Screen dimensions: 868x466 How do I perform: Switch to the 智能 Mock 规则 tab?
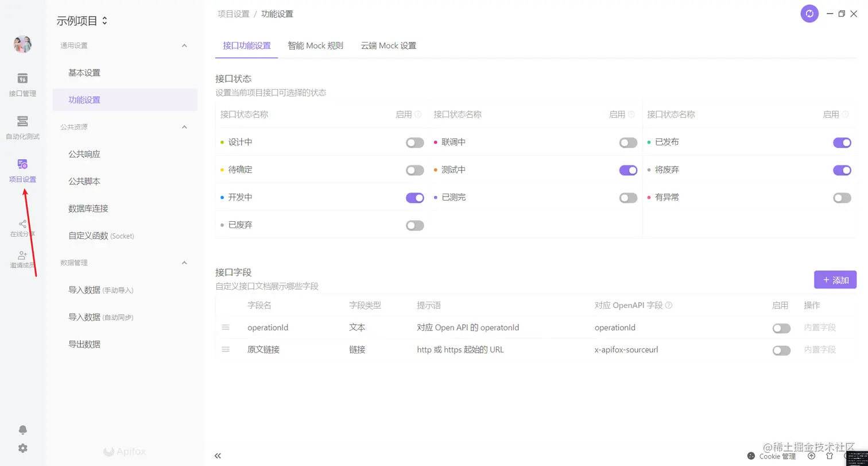tap(315, 45)
